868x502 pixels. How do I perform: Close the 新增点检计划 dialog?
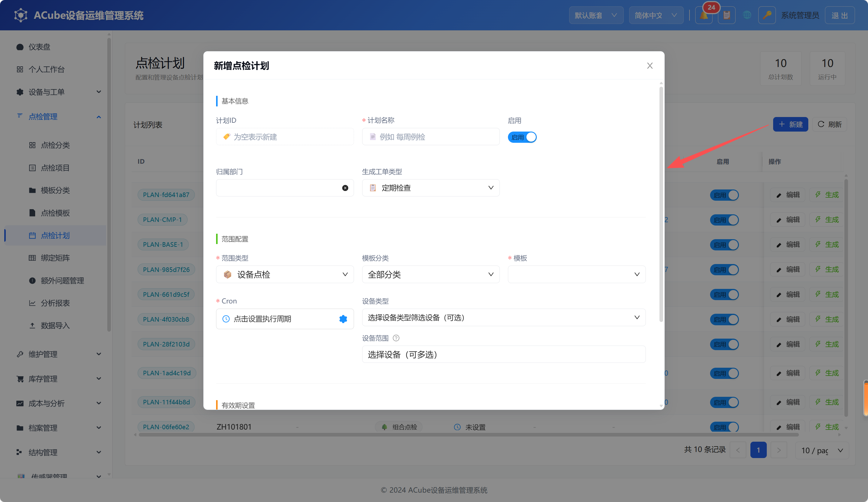(649, 65)
